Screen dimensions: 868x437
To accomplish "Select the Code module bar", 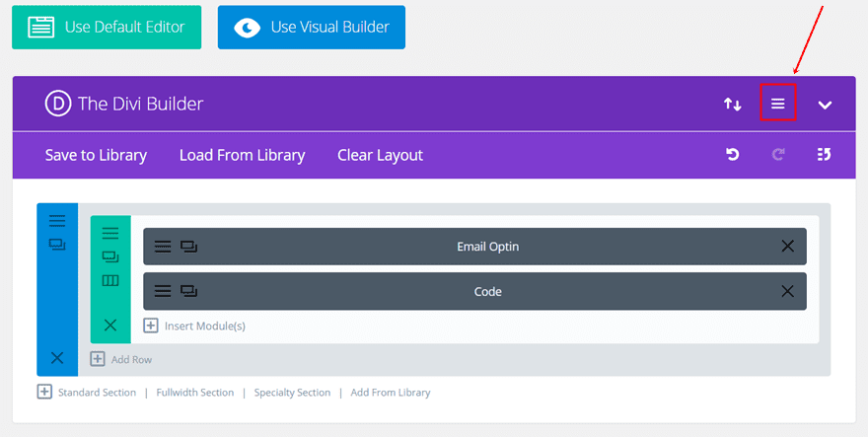I will pyautogui.click(x=475, y=291).
